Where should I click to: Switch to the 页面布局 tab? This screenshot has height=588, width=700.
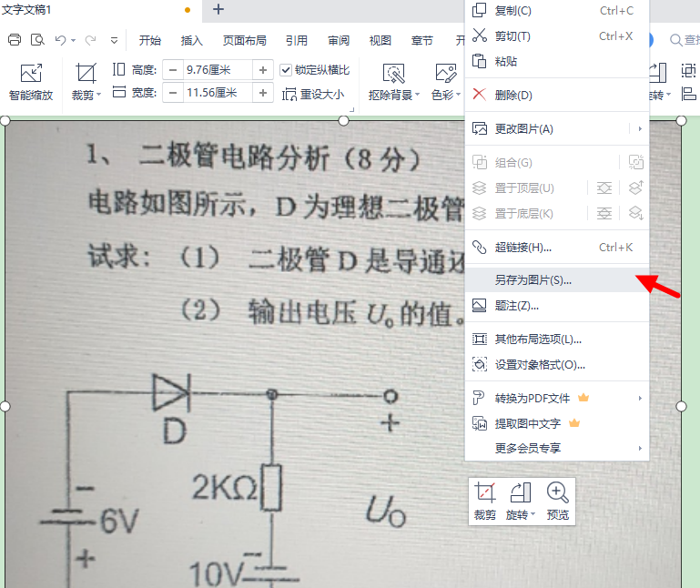(244, 41)
